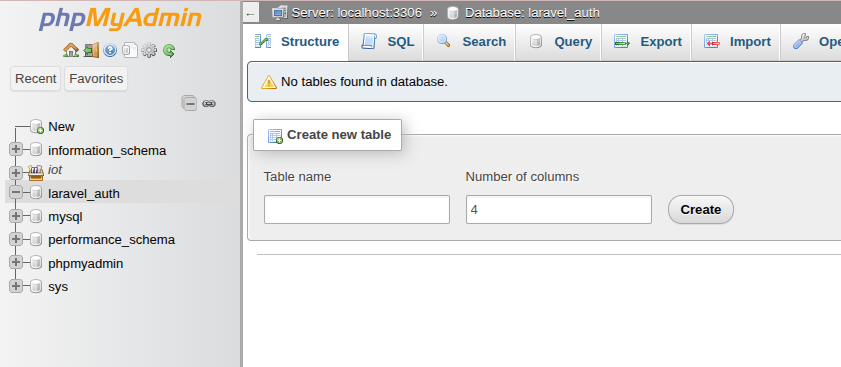Viewport: 841px width, 367px height.
Task: Focus the Number of columns field
Action: click(x=559, y=209)
